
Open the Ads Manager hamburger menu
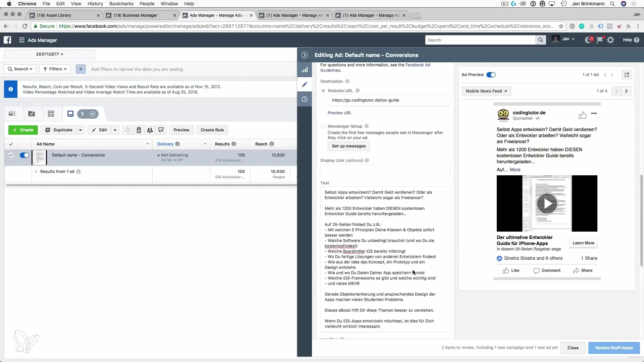[22, 40]
